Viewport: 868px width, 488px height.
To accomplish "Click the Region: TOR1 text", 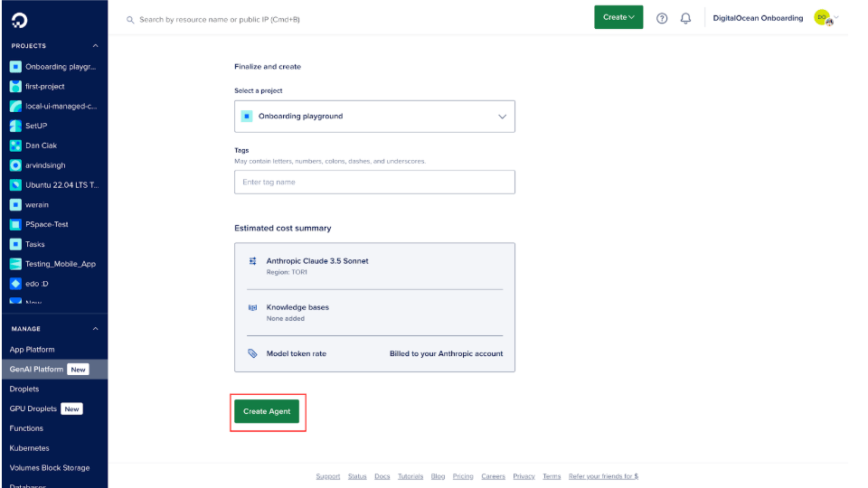I will coord(287,272).
